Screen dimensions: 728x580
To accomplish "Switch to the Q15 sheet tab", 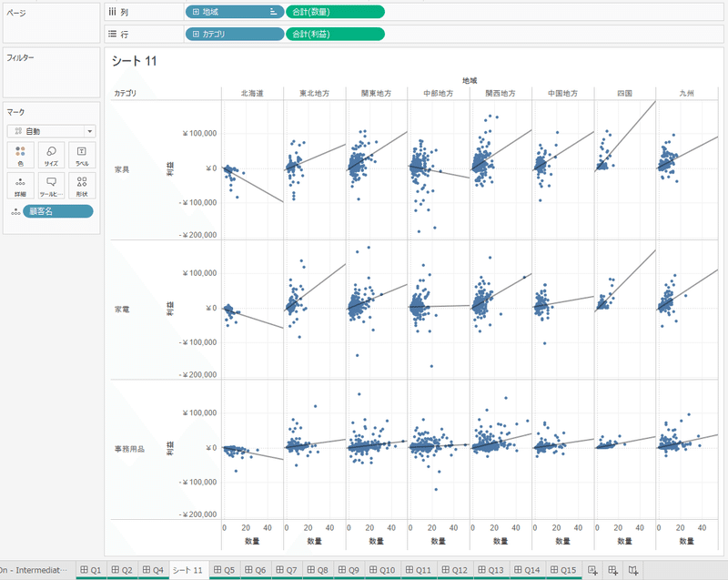I will pos(563,570).
